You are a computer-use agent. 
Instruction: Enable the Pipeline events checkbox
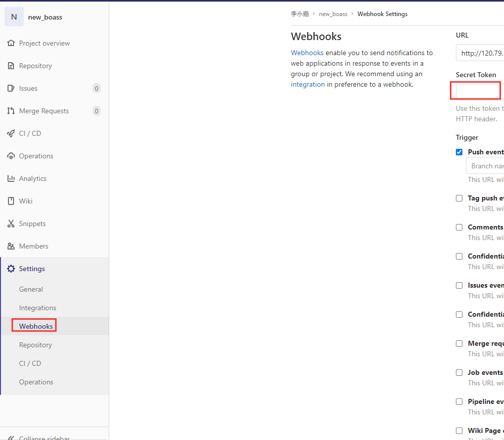coord(459,402)
